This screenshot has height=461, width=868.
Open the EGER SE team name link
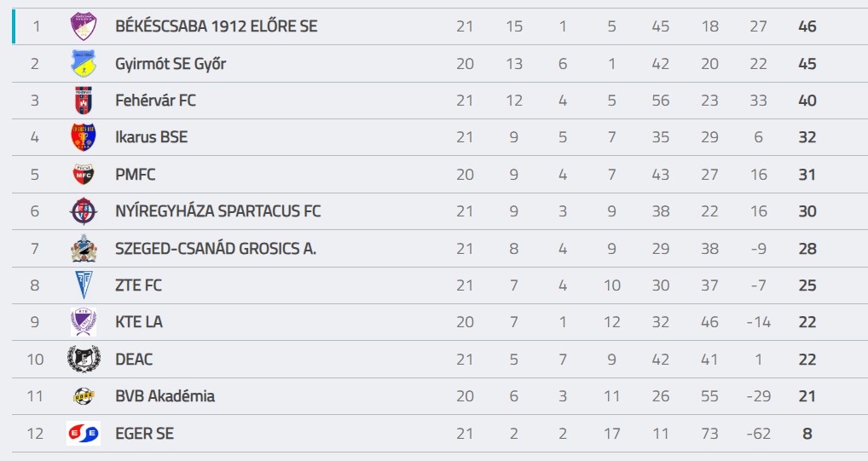144,433
